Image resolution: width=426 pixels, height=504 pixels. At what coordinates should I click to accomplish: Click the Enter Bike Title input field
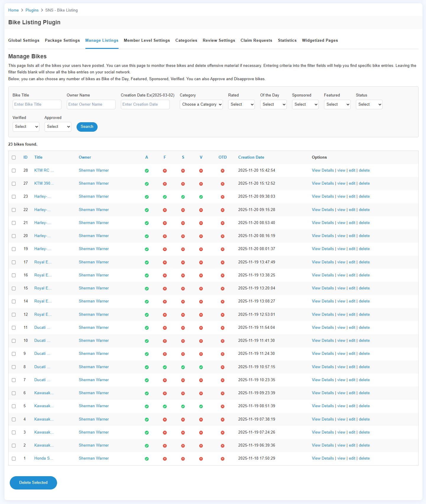point(37,104)
